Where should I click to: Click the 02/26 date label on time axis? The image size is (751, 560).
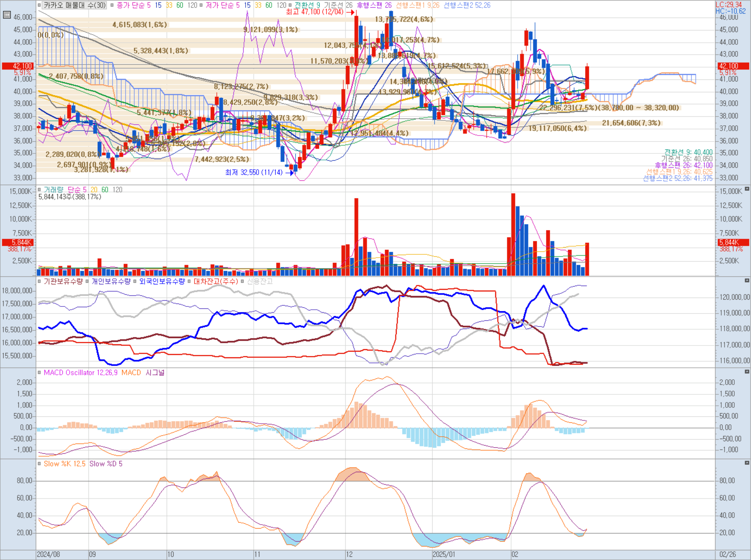(x=728, y=554)
